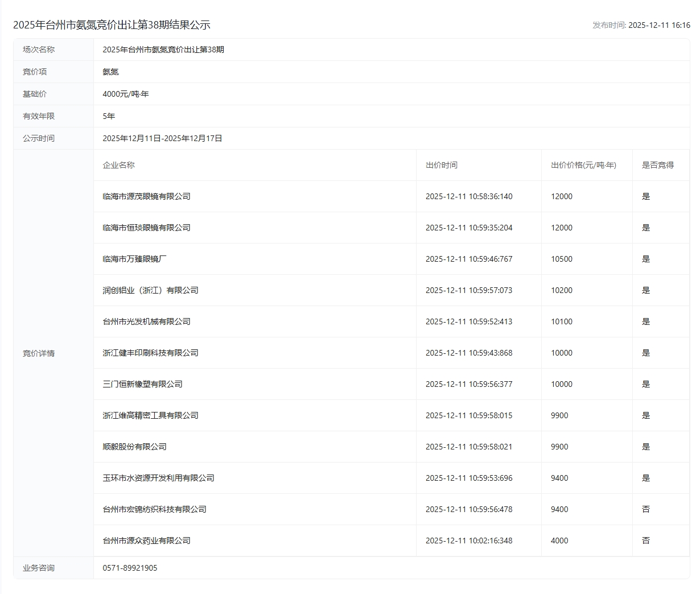Click 顺毅股份有限公司 in bidder list

(x=134, y=447)
